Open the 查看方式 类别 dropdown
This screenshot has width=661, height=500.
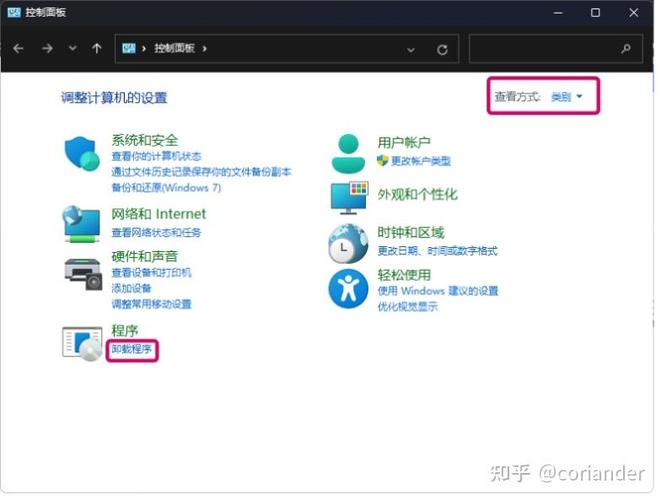[x=567, y=97]
